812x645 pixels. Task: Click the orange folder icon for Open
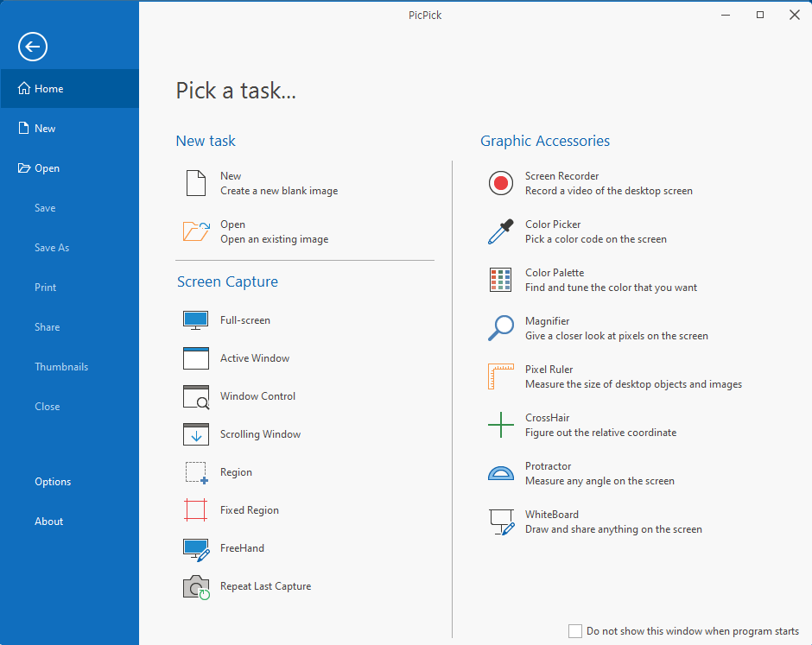[196, 231]
